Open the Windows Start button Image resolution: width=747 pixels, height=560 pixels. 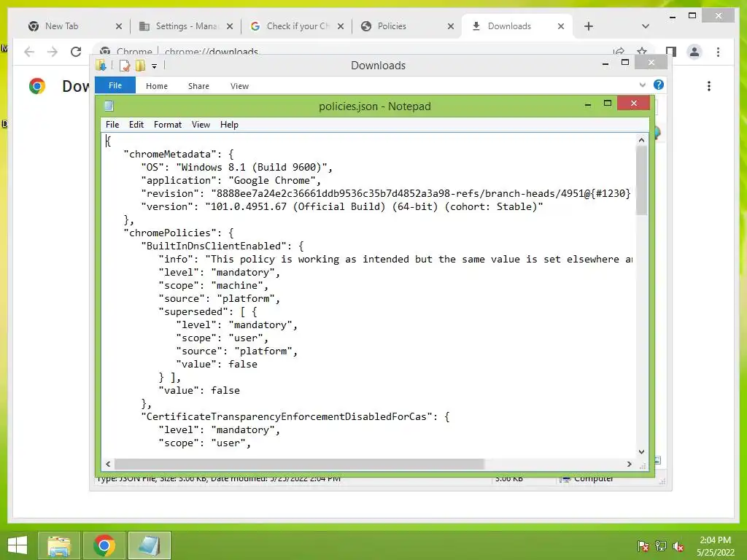point(18,545)
